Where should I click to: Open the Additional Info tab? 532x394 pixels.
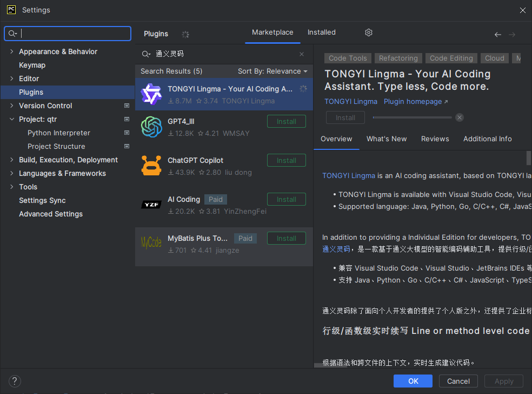487,139
